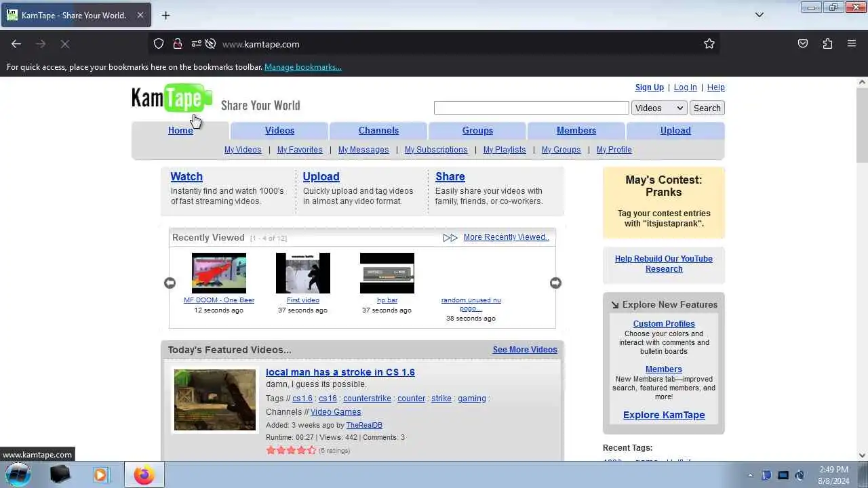This screenshot has width=868, height=488.
Task: Open My Videos submenu link
Action: tap(243, 150)
